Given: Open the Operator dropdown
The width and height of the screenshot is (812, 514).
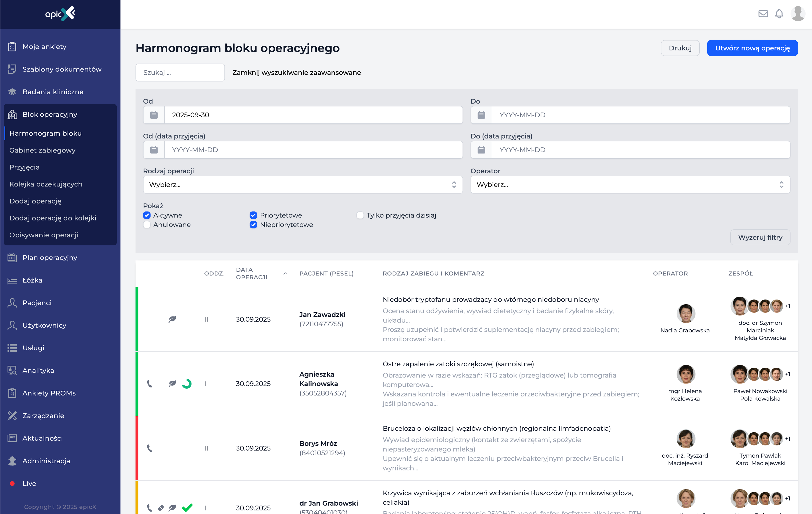Looking at the screenshot, I should point(630,185).
